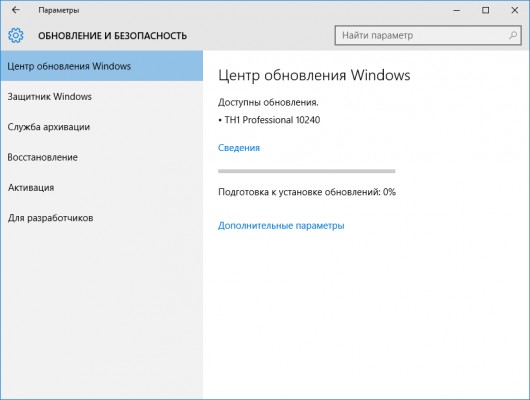Click Подготовка к установке обновлений: 0% text

pos(307,192)
